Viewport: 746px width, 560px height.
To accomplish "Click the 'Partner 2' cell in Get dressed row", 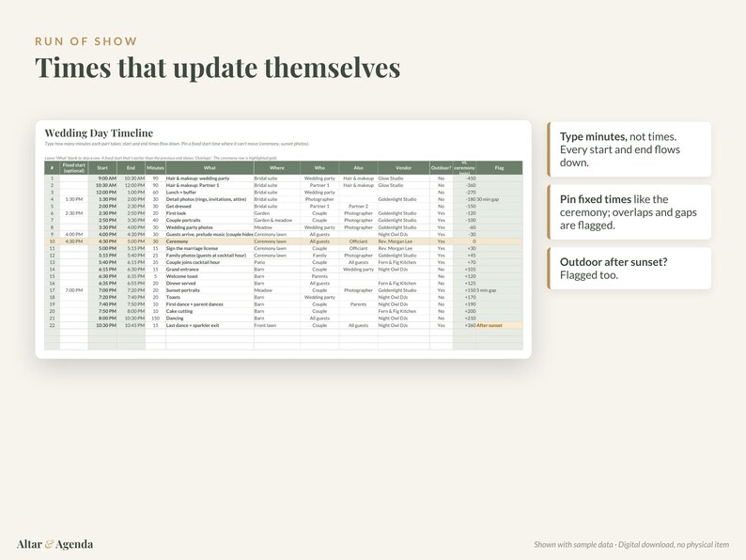I will (358, 207).
